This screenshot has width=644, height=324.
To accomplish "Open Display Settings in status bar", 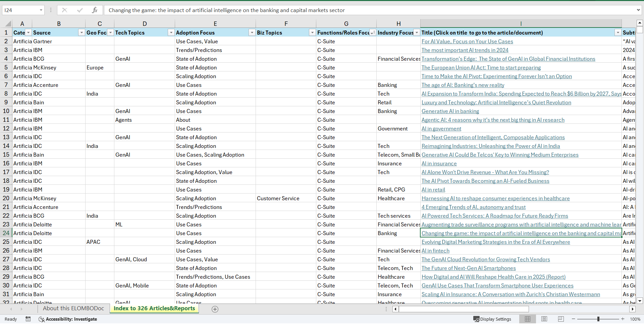I will click(492, 319).
